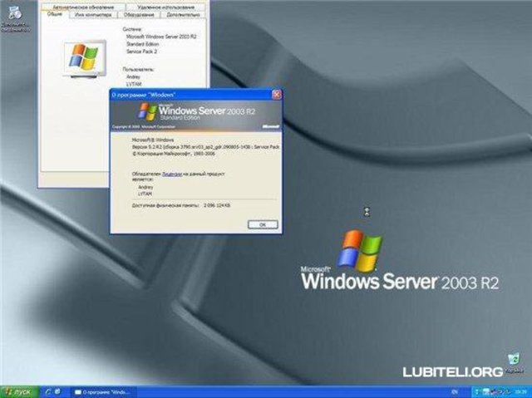The height and width of the screenshot is (398, 532).
Task: Open the Start menu (пуск)
Action: point(20,392)
